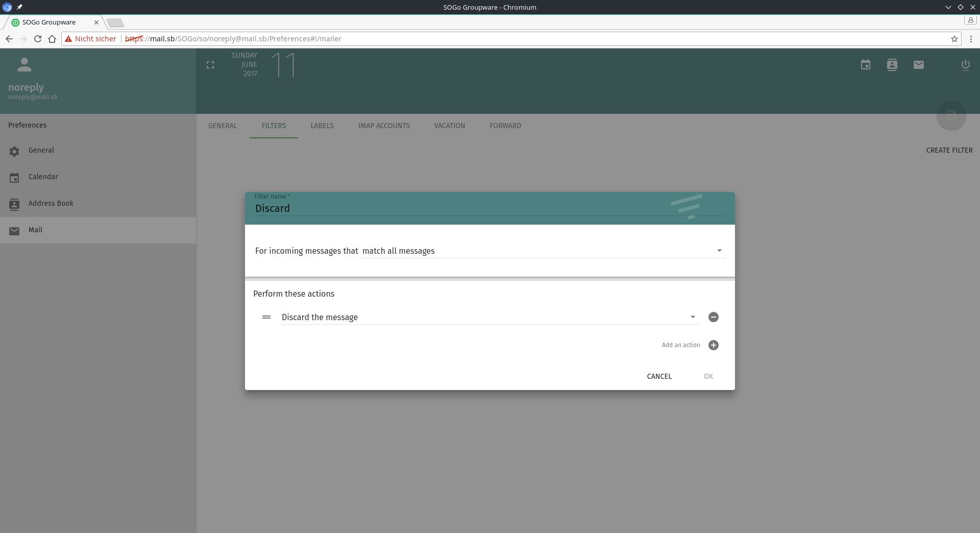This screenshot has height=533, width=980.
Task: Confirm the filter with OK button
Action: coord(708,376)
